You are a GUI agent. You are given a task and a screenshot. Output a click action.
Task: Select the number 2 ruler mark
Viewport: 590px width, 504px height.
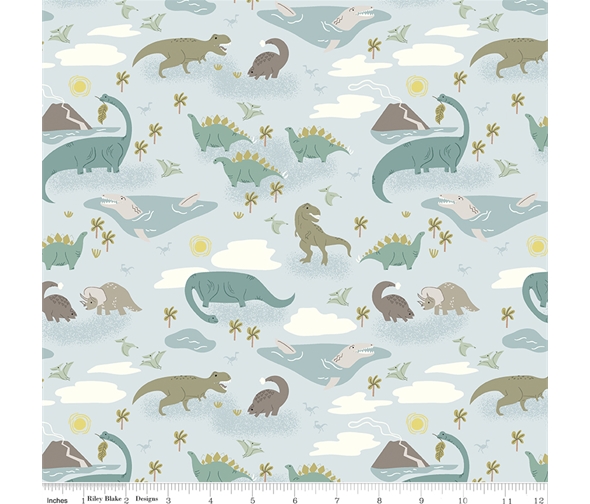126,501
